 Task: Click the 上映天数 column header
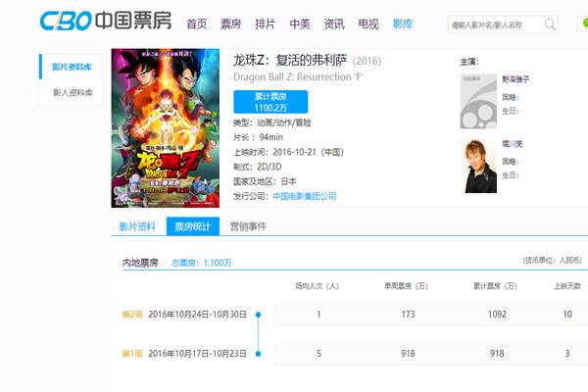567,286
